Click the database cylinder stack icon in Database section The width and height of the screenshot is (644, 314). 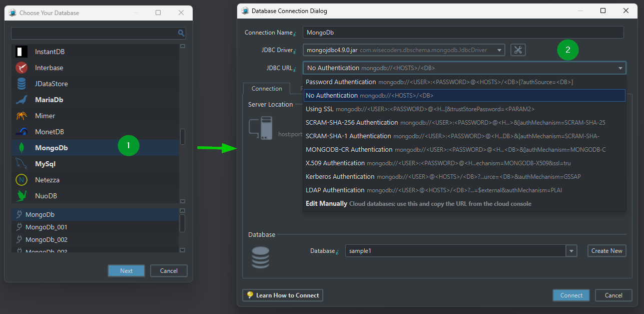click(260, 257)
